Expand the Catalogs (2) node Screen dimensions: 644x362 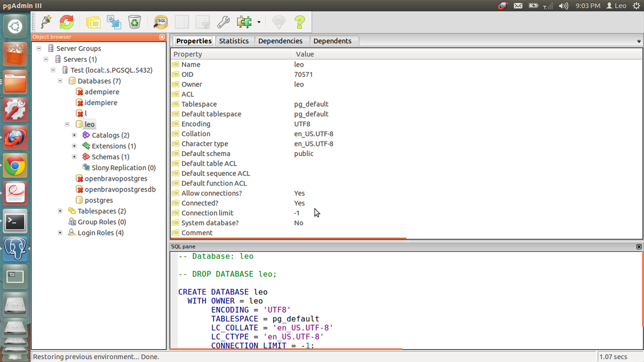tap(75, 135)
